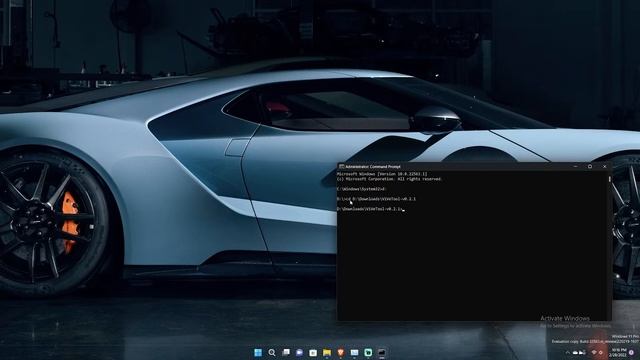Click the last prompt line with the cursor
The height and width of the screenshot is (360, 640).
370,209
